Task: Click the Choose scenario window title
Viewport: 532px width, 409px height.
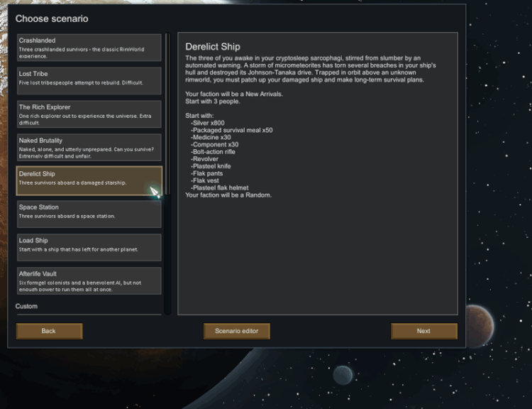Action: (52, 18)
